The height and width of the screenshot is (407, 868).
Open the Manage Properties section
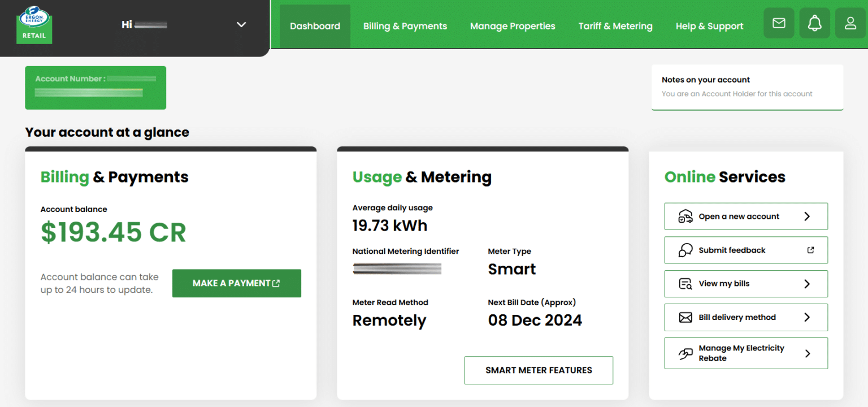tap(513, 25)
